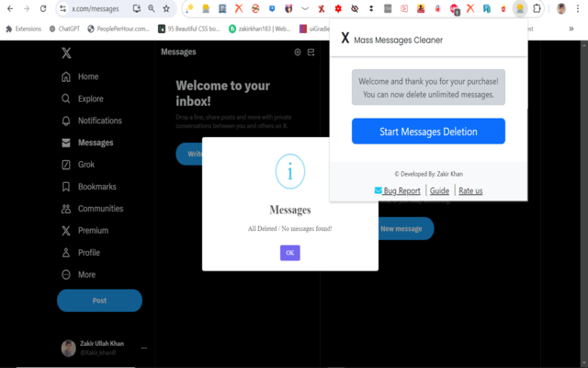
Task: Click '© Developed By: Zakir Khan' text
Action: point(429,174)
